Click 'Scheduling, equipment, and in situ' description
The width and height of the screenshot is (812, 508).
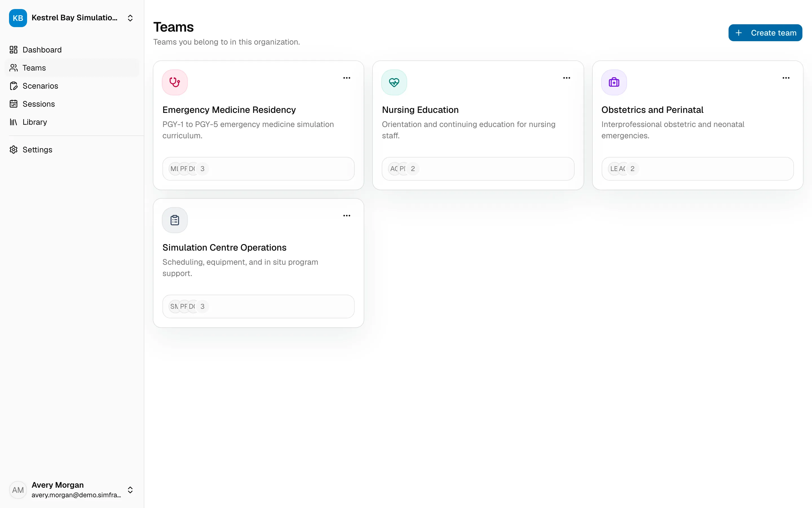(x=240, y=268)
